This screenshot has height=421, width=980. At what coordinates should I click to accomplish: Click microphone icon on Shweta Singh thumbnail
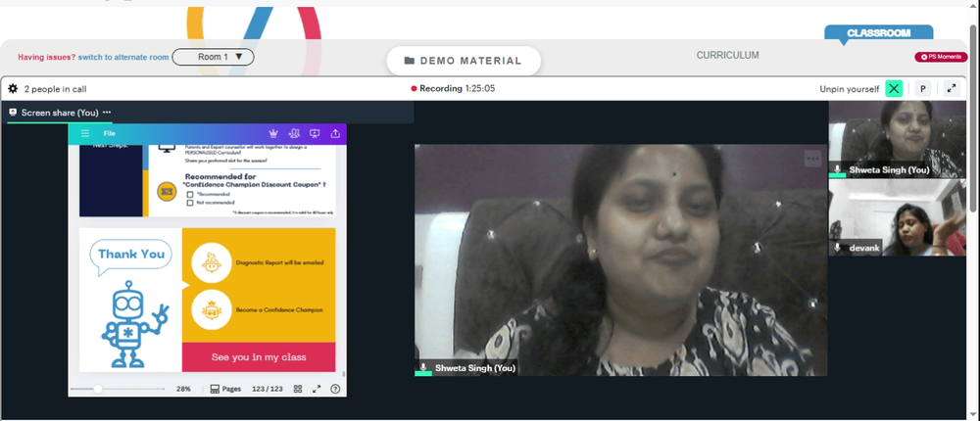click(x=838, y=170)
